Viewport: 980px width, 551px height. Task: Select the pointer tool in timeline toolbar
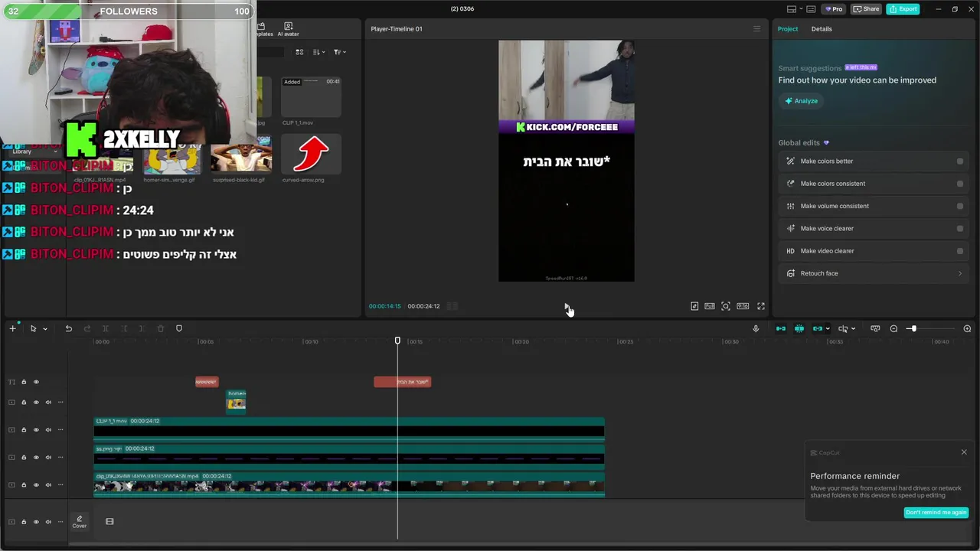coord(33,328)
